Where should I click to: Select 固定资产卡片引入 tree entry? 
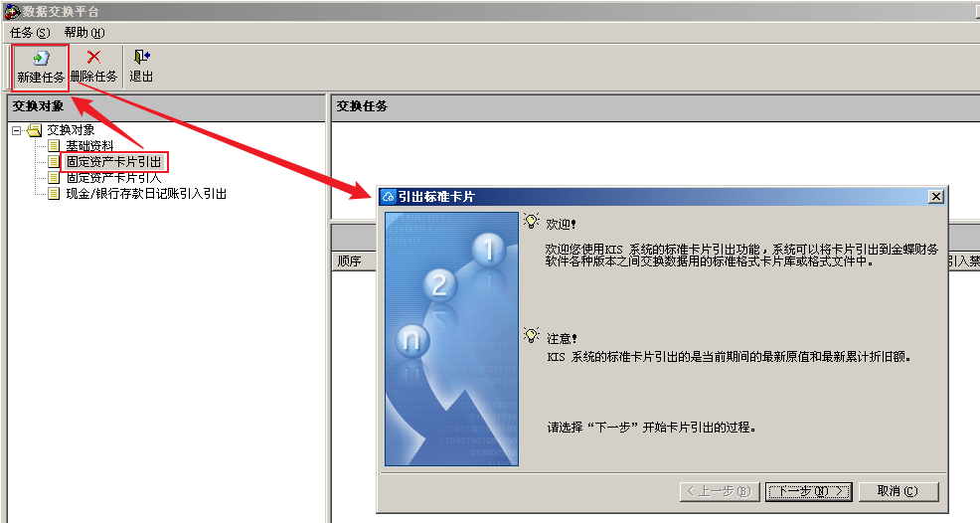[113, 178]
